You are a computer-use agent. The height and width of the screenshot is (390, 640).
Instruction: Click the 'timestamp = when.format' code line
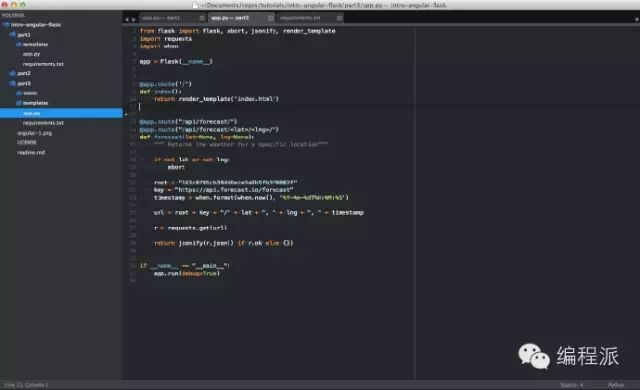[x=251, y=197]
